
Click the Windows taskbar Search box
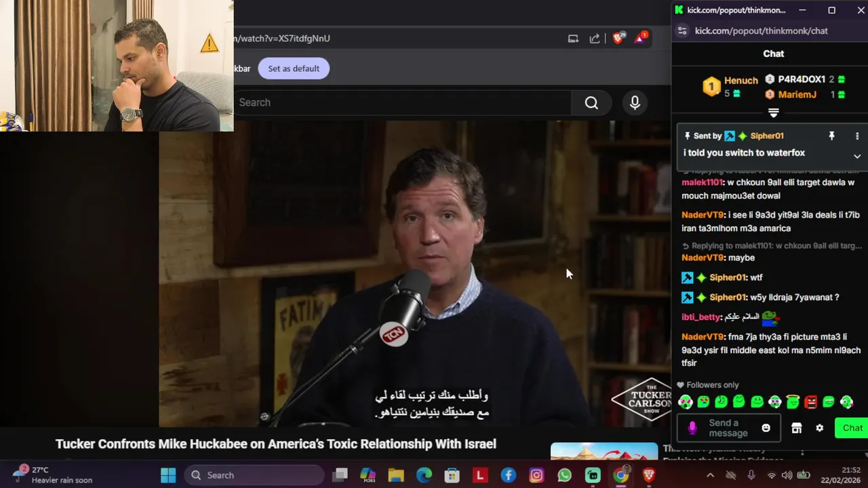point(255,475)
